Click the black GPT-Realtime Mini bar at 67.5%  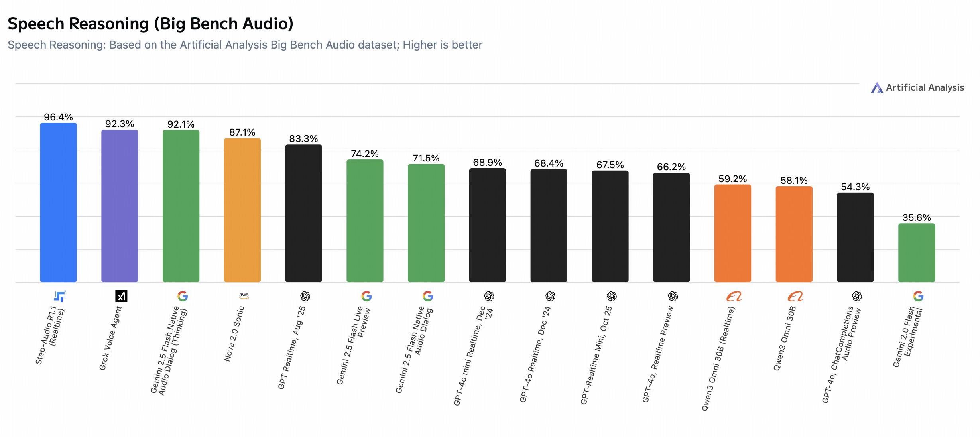pos(610,226)
